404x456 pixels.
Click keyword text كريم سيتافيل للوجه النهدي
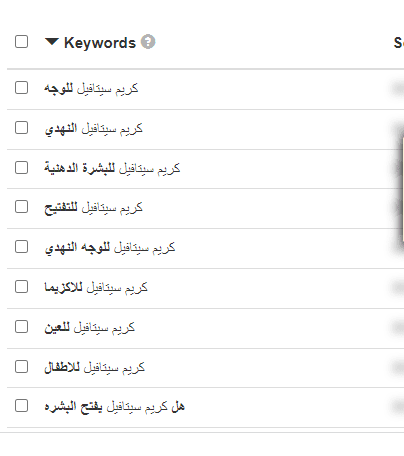click(110, 248)
